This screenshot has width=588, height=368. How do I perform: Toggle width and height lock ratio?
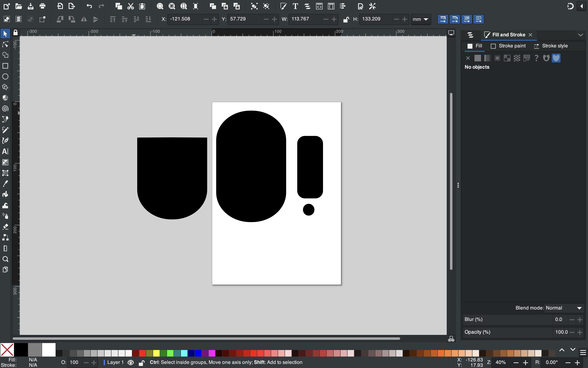click(346, 19)
